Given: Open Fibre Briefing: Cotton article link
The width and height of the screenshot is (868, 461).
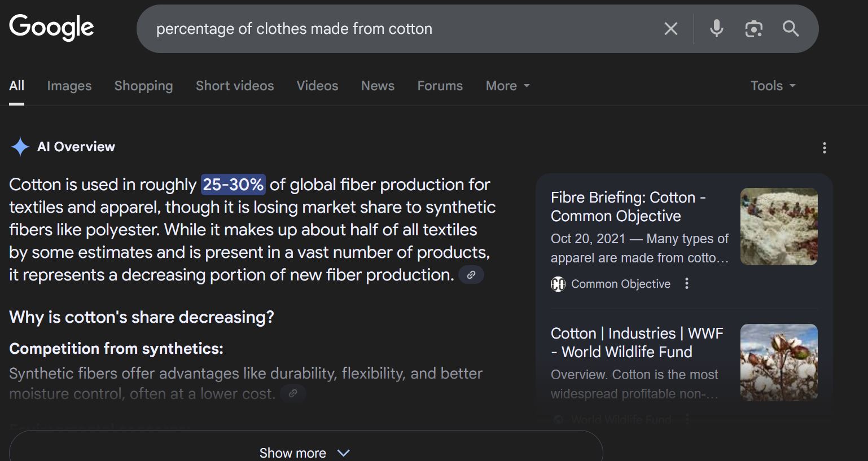Looking at the screenshot, I should pyautogui.click(x=628, y=207).
